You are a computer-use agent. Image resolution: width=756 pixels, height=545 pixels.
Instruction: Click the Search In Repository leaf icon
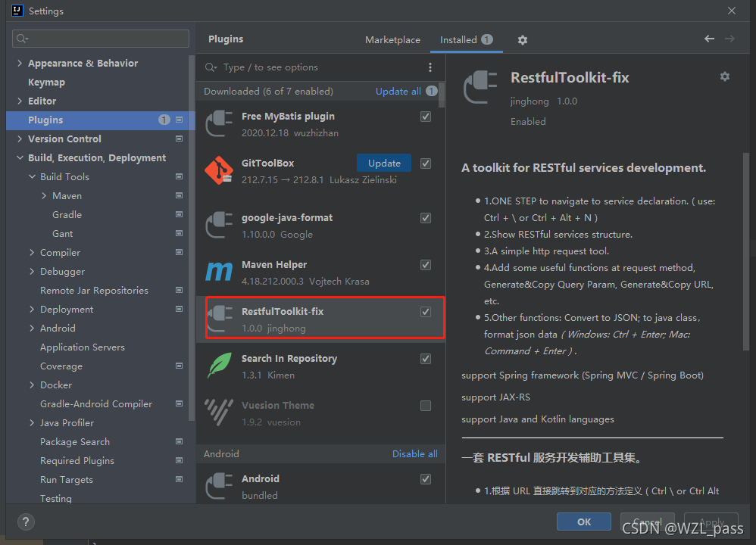220,366
